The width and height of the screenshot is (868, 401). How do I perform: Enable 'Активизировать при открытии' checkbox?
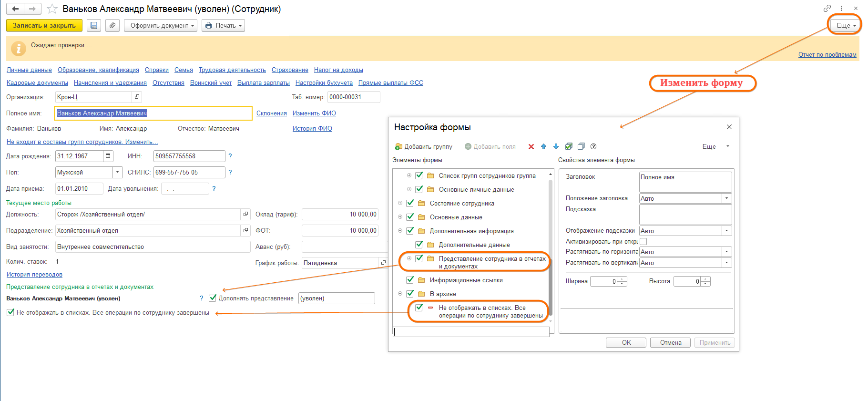[643, 242]
